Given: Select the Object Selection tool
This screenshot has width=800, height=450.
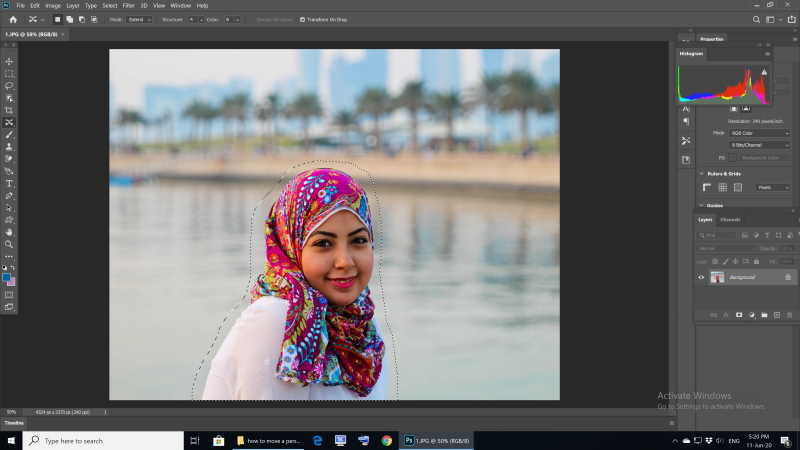Looking at the screenshot, I should click(x=9, y=98).
